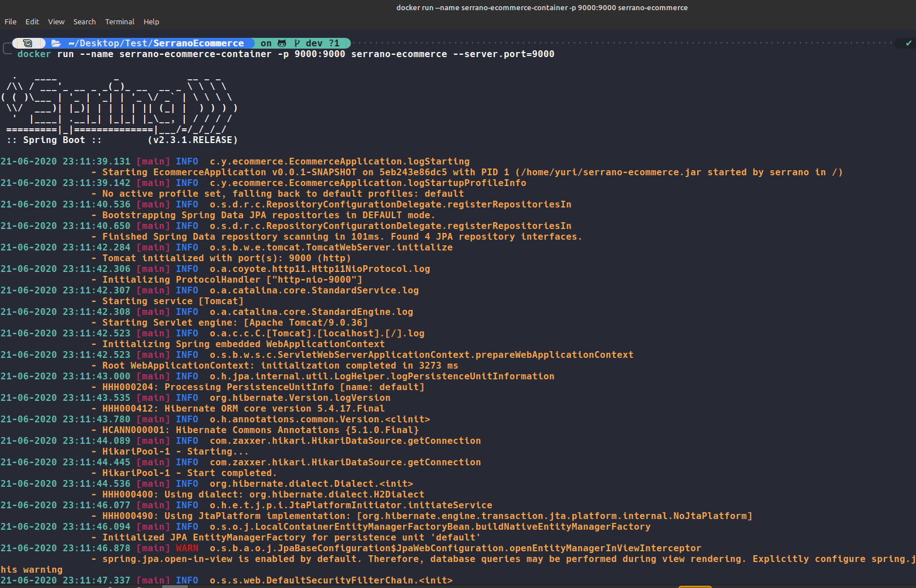Click the folder icon in the prompt
This screenshot has height=588, width=916.
pos(56,43)
